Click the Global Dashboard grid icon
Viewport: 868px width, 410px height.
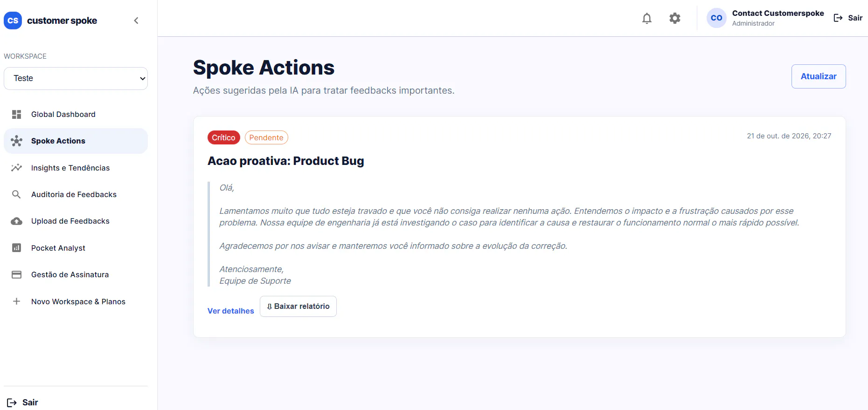tap(17, 114)
